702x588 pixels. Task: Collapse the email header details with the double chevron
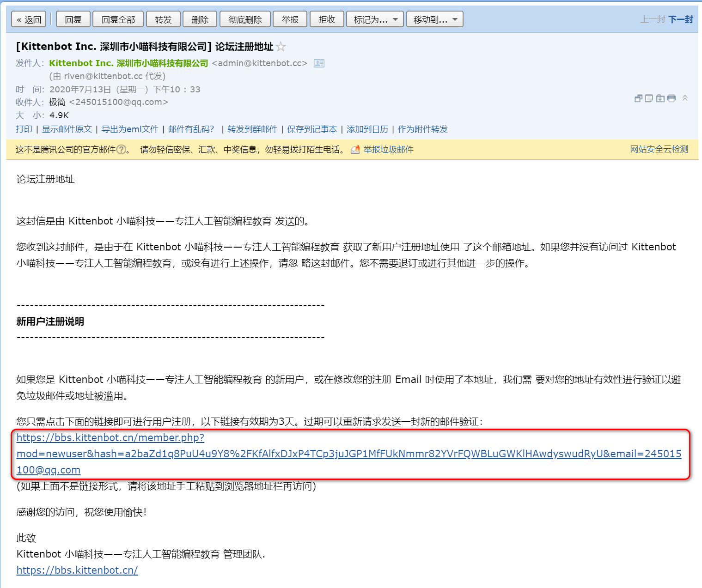click(685, 98)
